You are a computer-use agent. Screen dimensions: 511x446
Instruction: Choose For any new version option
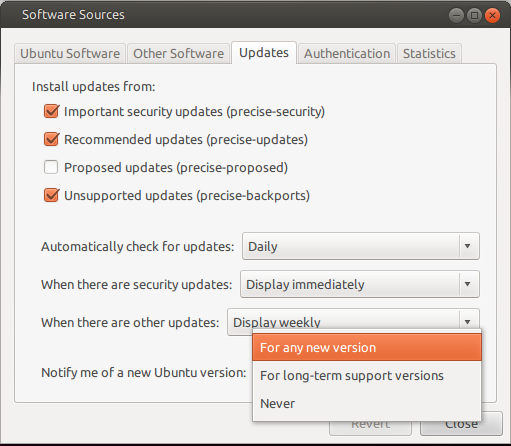367,348
